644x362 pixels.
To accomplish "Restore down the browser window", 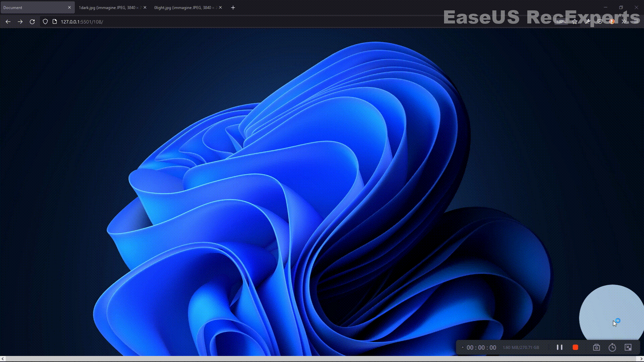I will coord(621,7).
